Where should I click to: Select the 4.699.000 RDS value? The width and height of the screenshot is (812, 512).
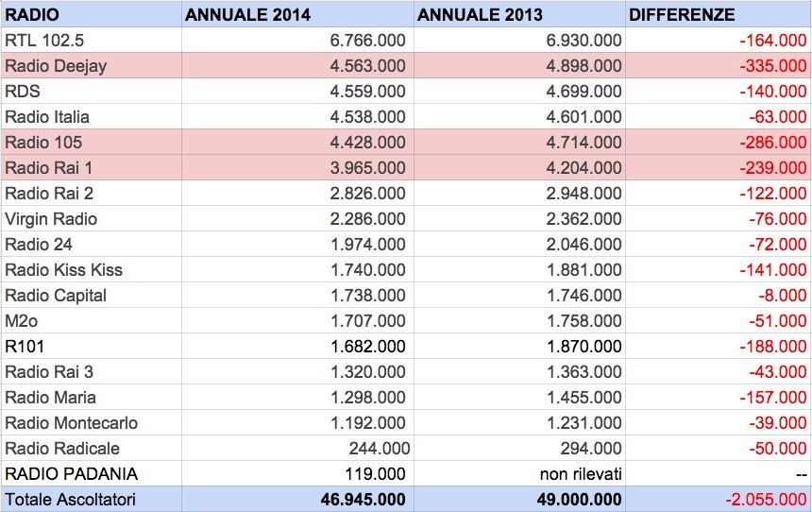tap(584, 92)
